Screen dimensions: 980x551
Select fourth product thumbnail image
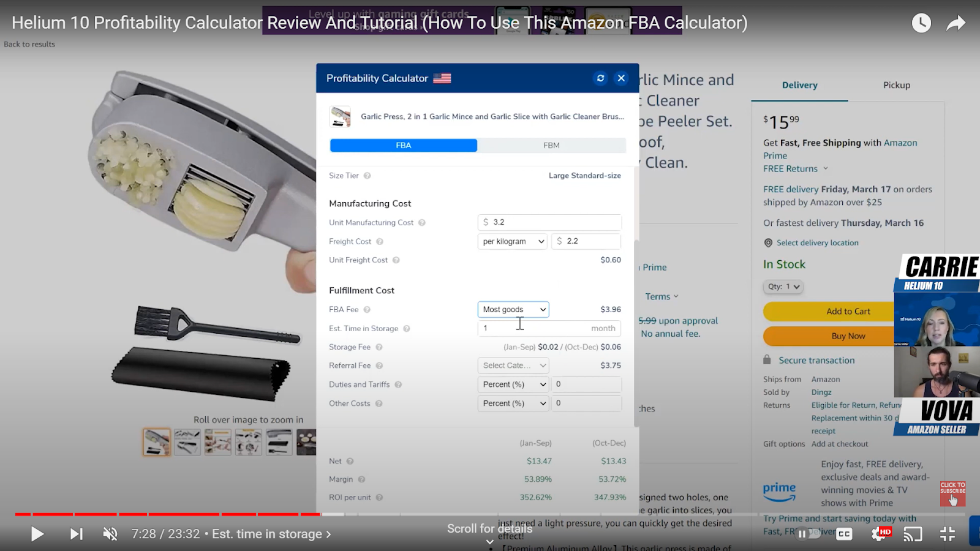(248, 441)
